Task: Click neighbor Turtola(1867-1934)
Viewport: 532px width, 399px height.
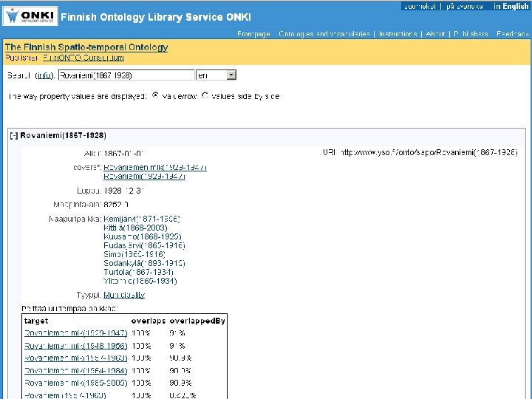Action: pyautogui.click(x=138, y=272)
